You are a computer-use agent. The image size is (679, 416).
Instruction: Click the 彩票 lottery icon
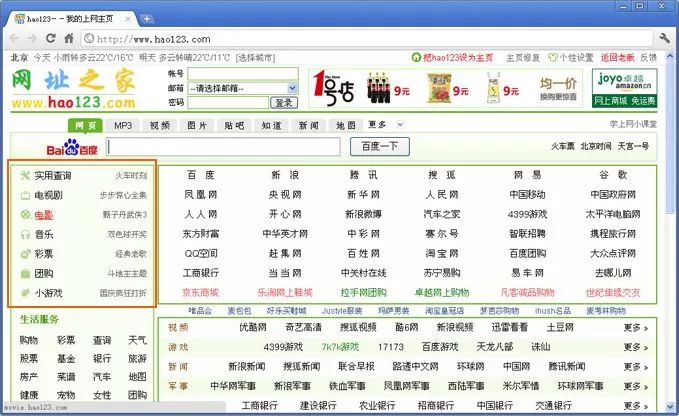tap(25, 254)
